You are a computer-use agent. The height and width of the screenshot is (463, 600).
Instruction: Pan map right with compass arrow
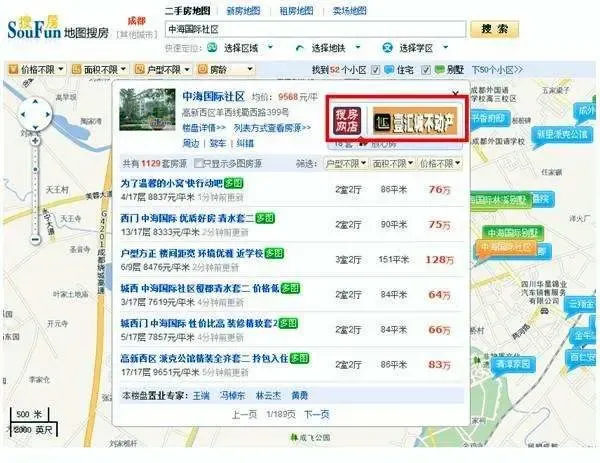(47, 114)
